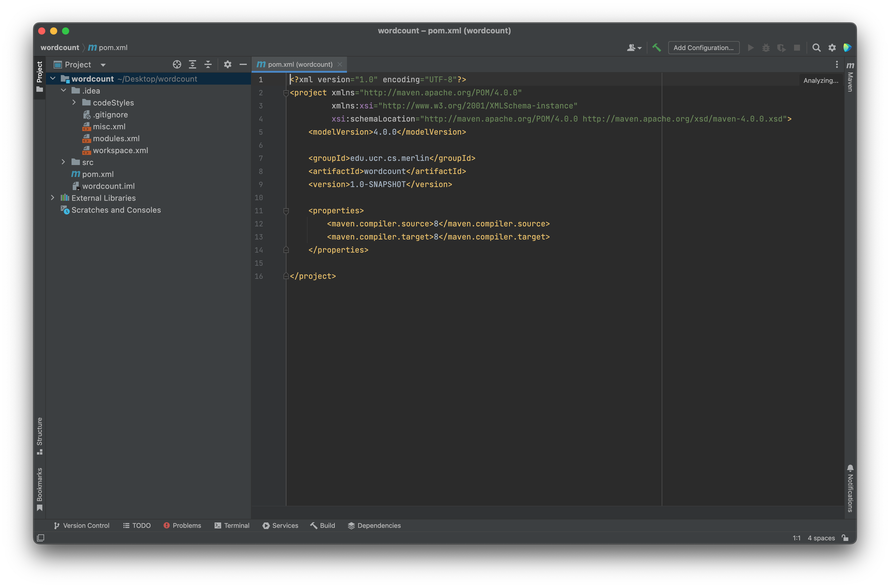Open IDE settings gear in toolbar
This screenshot has height=588, width=890.
(x=832, y=48)
